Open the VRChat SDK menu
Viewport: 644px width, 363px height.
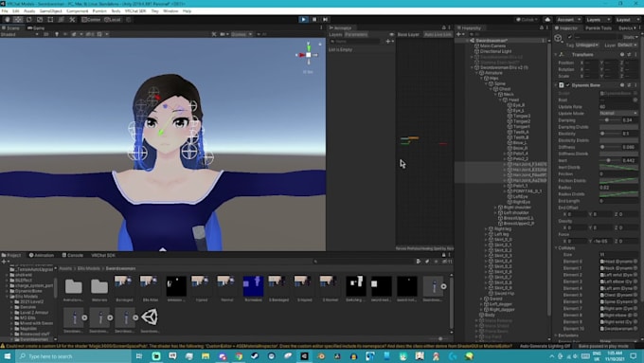(x=135, y=11)
